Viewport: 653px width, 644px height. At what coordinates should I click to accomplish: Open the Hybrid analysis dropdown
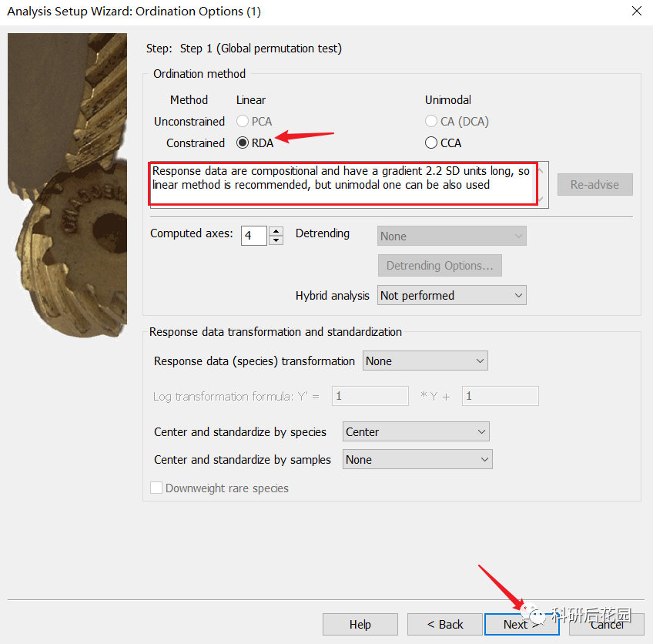[x=452, y=295]
